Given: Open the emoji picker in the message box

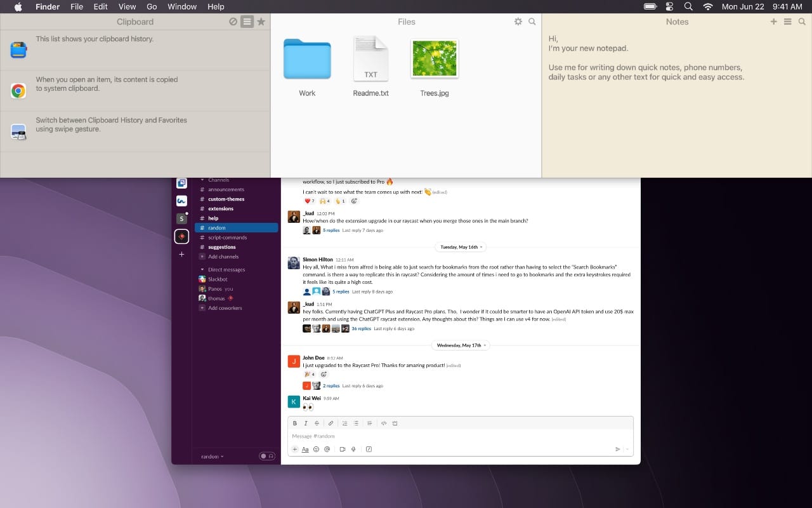Looking at the screenshot, I should (x=317, y=449).
